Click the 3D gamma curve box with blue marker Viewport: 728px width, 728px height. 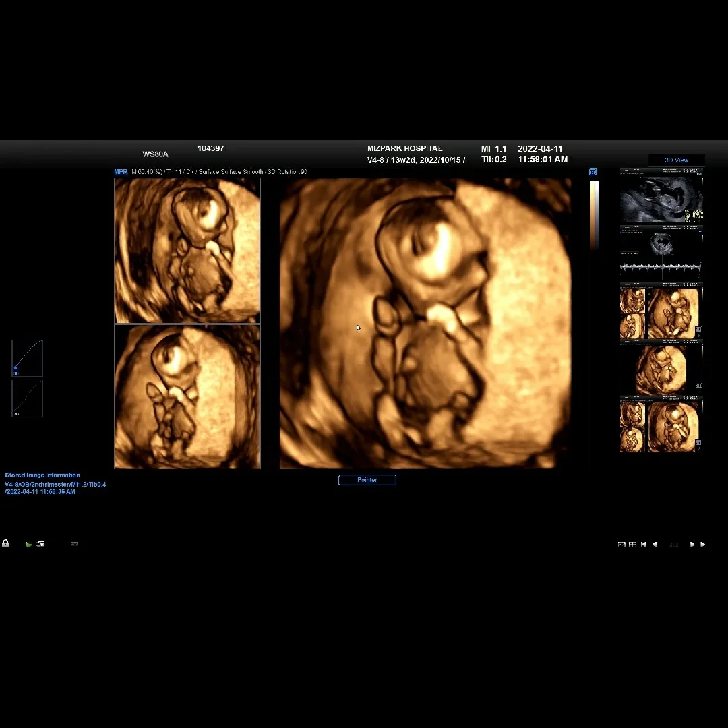28,358
